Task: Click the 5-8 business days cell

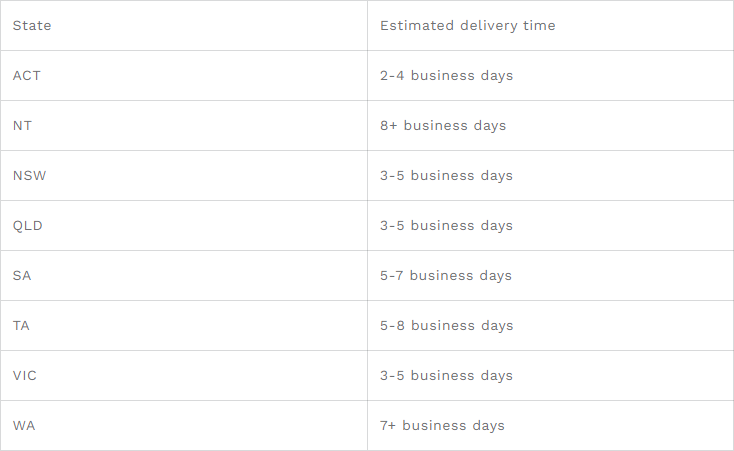Action: tap(550, 325)
